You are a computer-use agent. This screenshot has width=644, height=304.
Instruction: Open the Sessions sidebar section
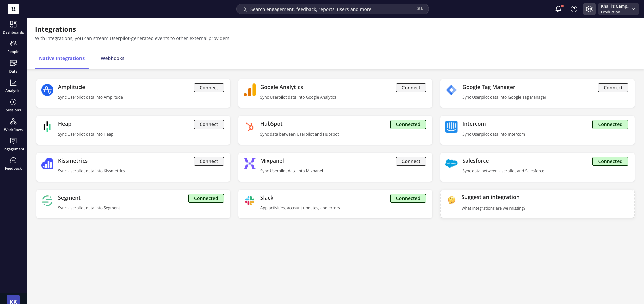coord(13,105)
